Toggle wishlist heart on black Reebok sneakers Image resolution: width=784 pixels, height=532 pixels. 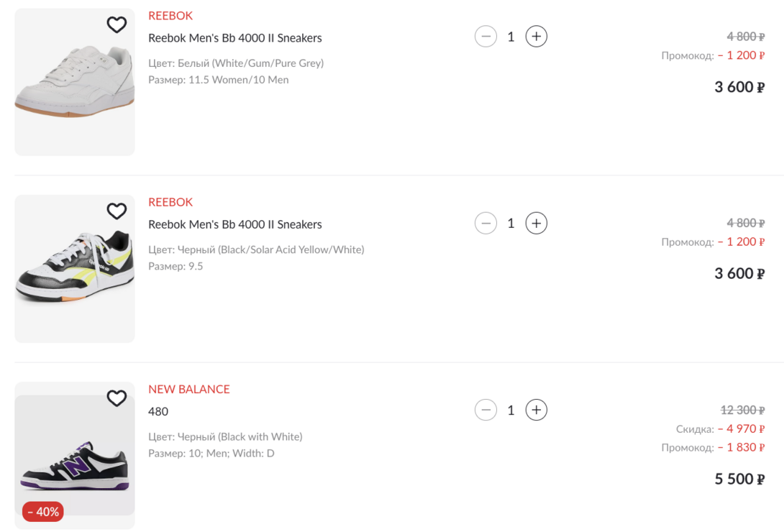click(117, 211)
